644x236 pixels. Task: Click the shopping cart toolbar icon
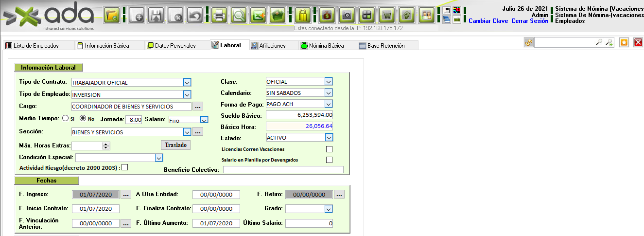pyautogui.click(x=386, y=16)
